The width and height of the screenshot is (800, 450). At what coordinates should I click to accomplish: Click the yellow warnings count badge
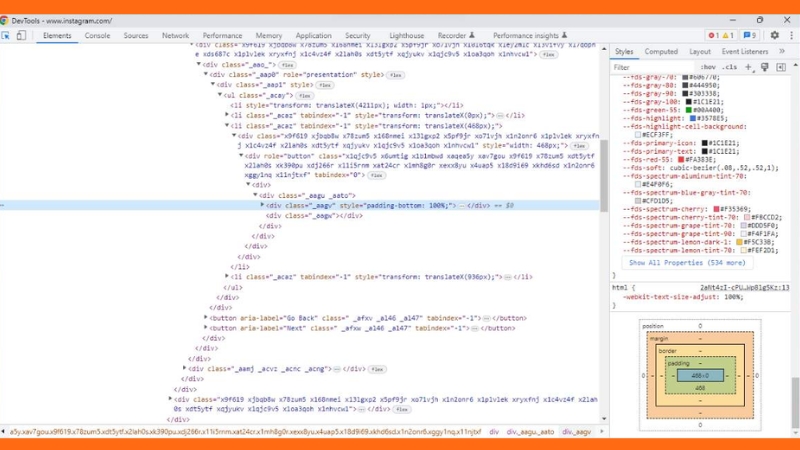728,35
